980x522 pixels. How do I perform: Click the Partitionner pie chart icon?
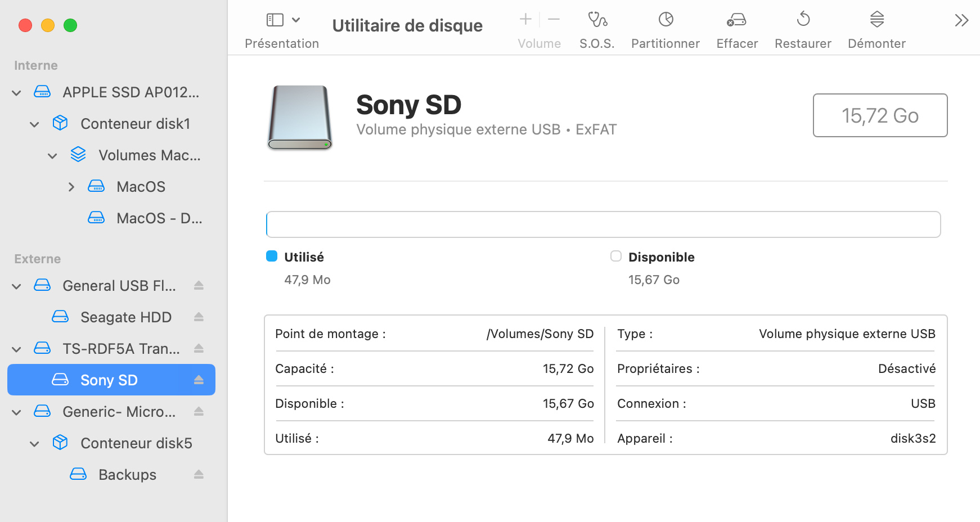[666, 20]
